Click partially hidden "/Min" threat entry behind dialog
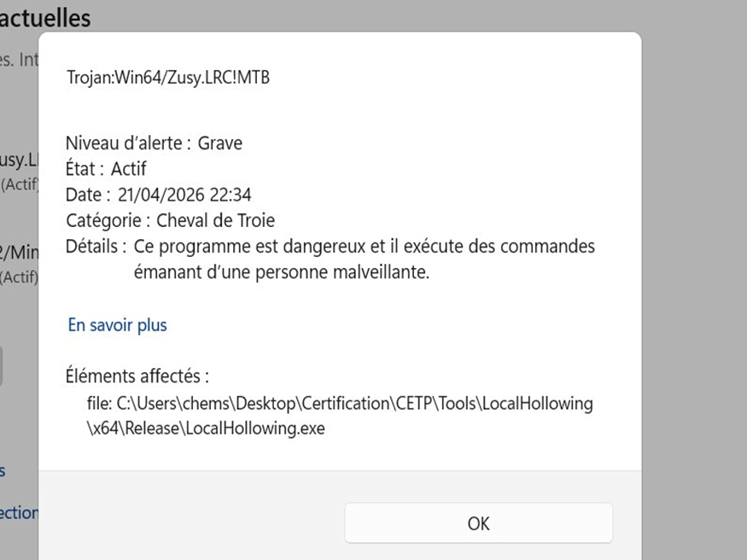The image size is (747, 560). pos(19,252)
